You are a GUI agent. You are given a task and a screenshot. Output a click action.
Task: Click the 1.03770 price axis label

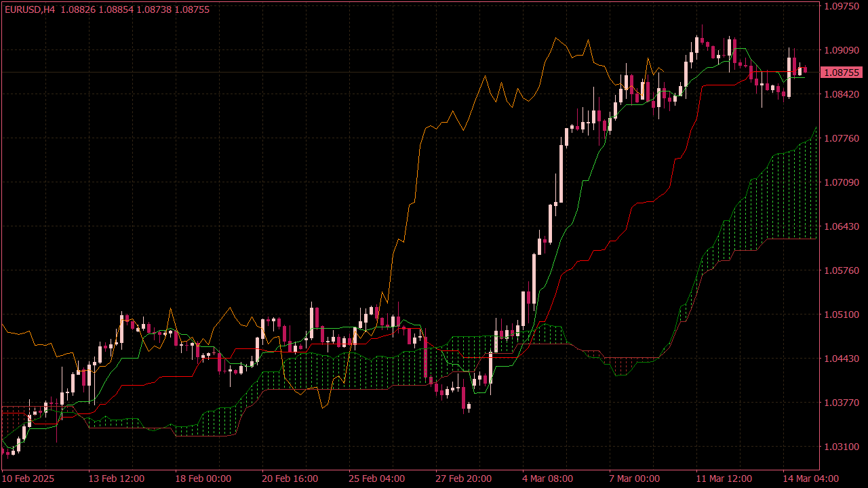tap(842, 403)
